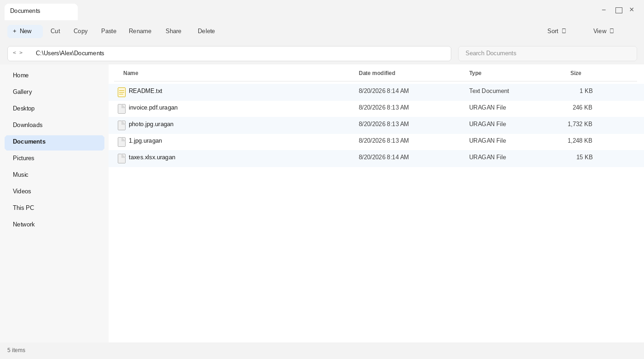Click the back navigation arrow
Screen dimensions: 644x359
(14, 53)
